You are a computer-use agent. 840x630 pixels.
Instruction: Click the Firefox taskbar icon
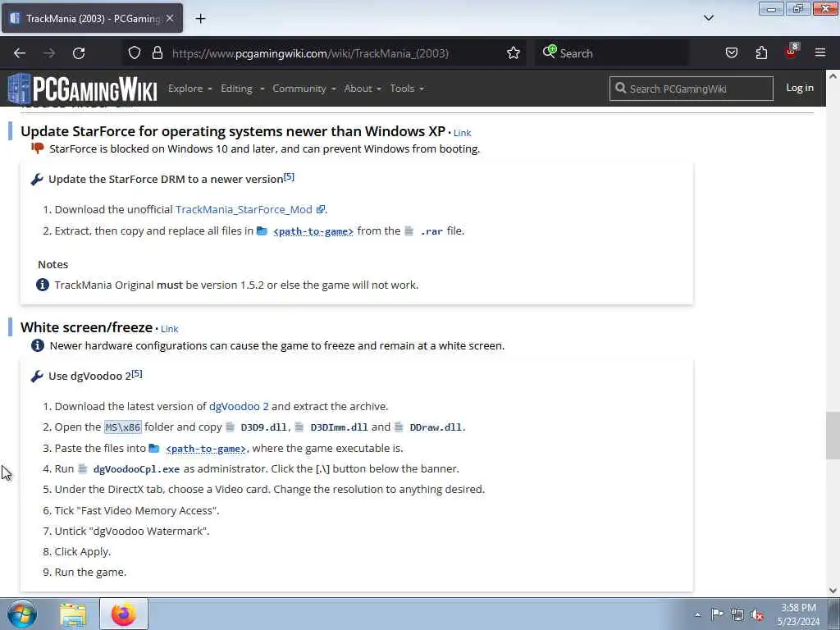pyautogui.click(x=124, y=614)
